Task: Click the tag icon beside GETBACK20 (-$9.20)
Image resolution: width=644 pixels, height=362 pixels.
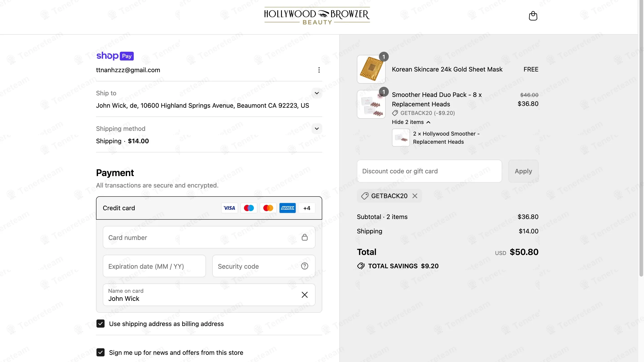Action: [x=395, y=113]
